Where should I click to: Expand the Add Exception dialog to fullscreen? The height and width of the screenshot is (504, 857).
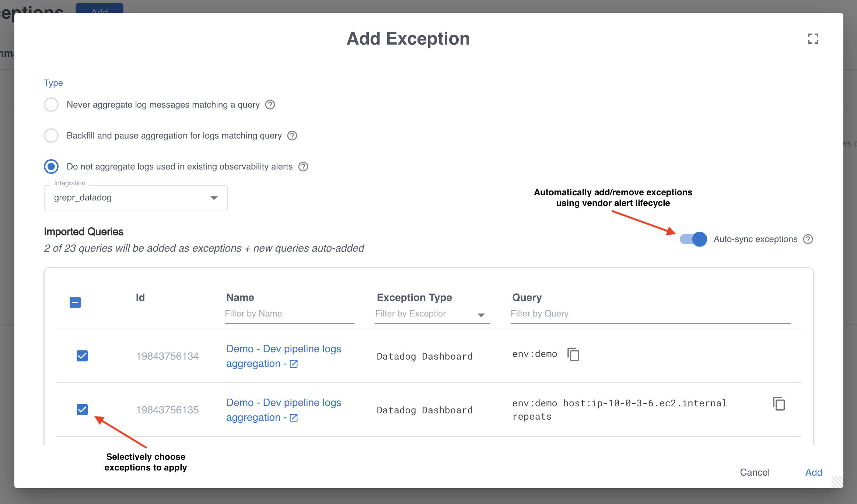813,39
